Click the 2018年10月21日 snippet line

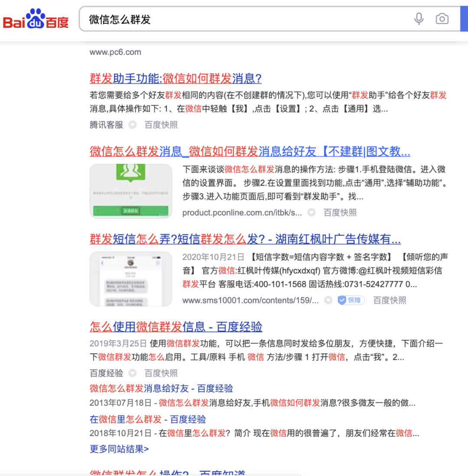254,433
